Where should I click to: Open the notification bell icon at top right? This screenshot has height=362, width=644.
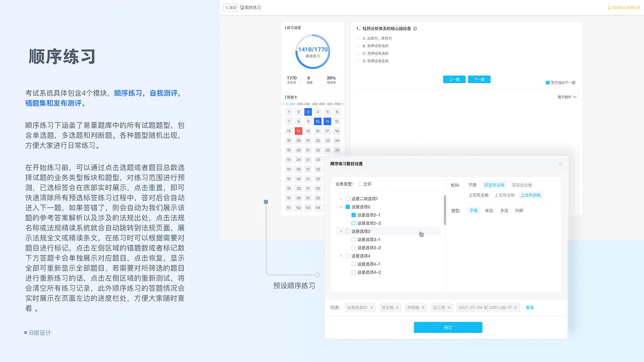coord(608,7)
